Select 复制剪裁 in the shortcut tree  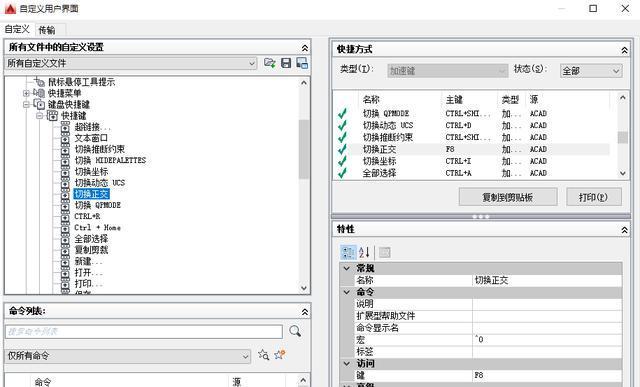click(x=91, y=249)
